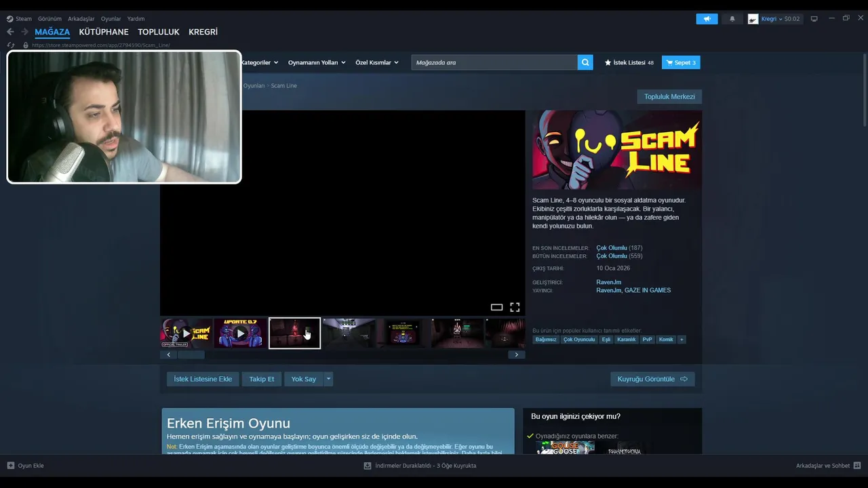Open the Görünüm menu
This screenshot has width=868, height=488.
[50, 19]
